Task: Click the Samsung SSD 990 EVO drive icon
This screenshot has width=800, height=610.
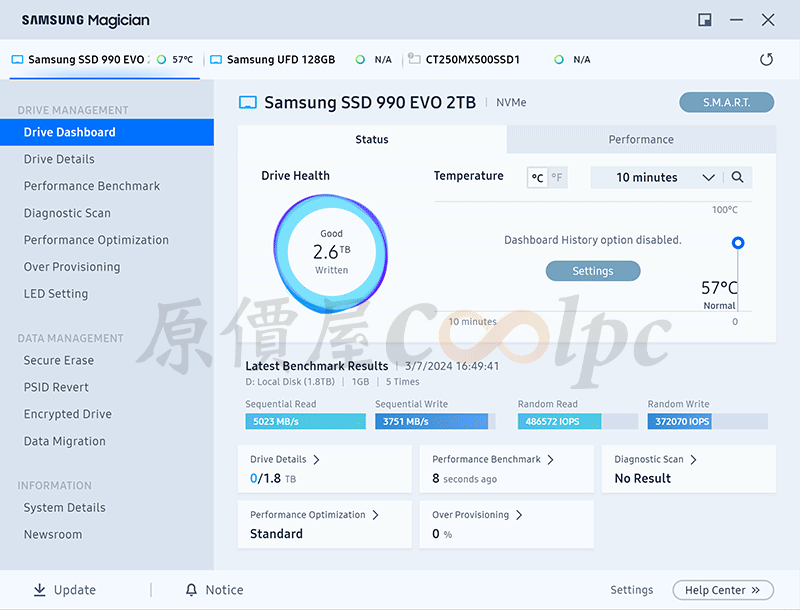Action: (17, 60)
